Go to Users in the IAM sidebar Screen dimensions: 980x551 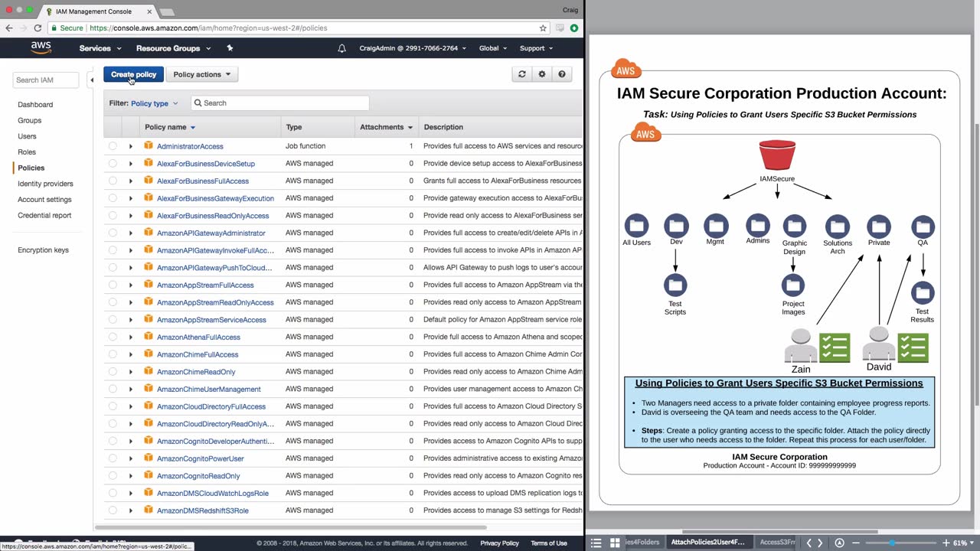click(x=27, y=136)
